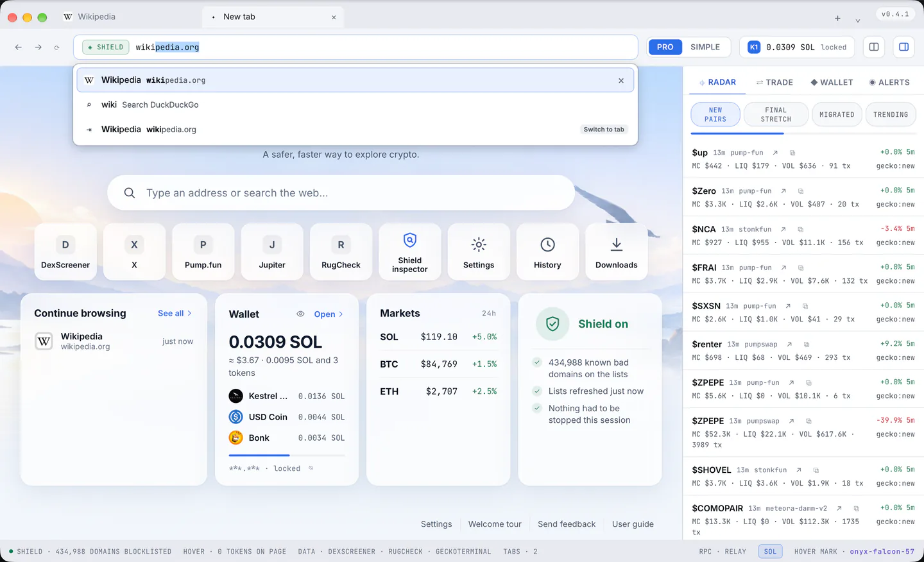Open the K1 wallet 0.0309 SOL locked selector

[x=798, y=47]
